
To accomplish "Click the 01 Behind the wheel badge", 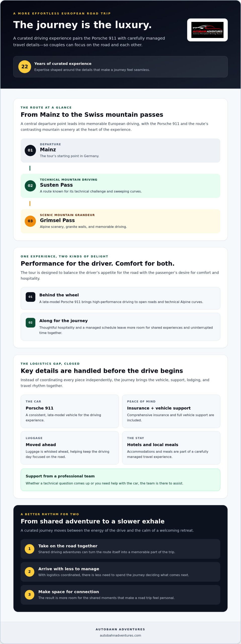I will click(x=30, y=297).
